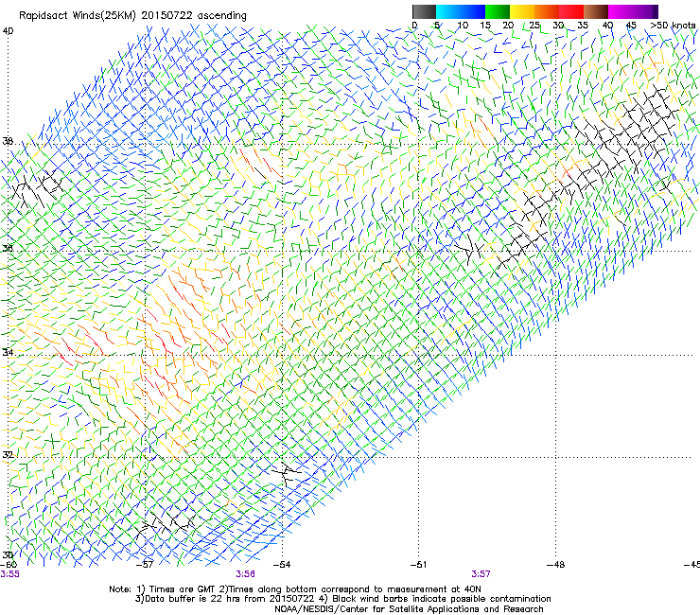Click the latitude label '40'
The image size is (700, 615).
[x=8, y=31]
